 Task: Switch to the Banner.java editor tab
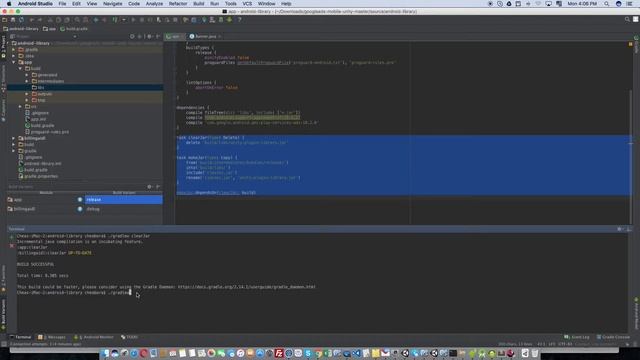click(205, 36)
